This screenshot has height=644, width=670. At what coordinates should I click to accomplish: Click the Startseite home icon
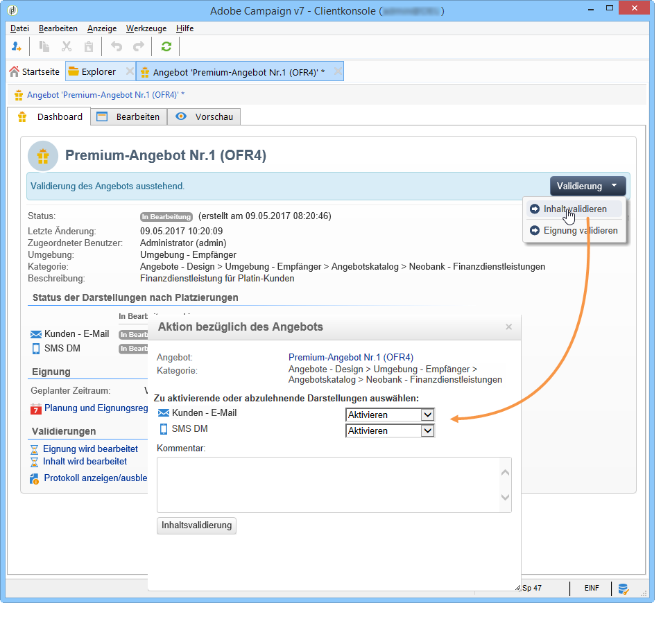coord(14,71)
